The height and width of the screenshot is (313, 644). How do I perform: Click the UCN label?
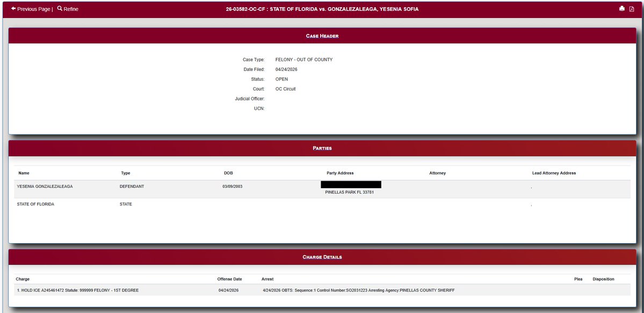(x=259, y=109)
